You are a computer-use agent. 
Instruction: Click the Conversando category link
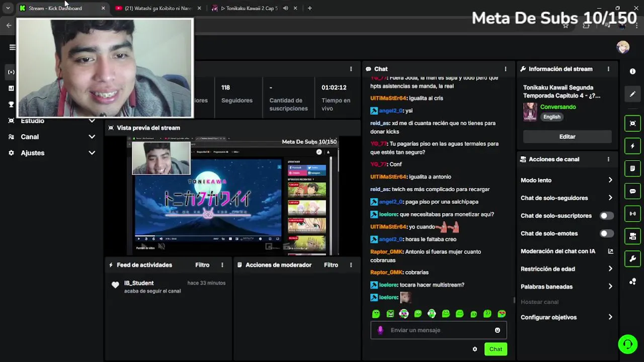[558, 107]
